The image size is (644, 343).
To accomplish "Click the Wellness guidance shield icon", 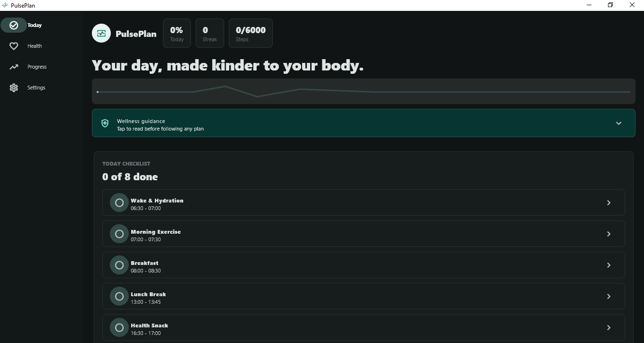I will 105,123.
